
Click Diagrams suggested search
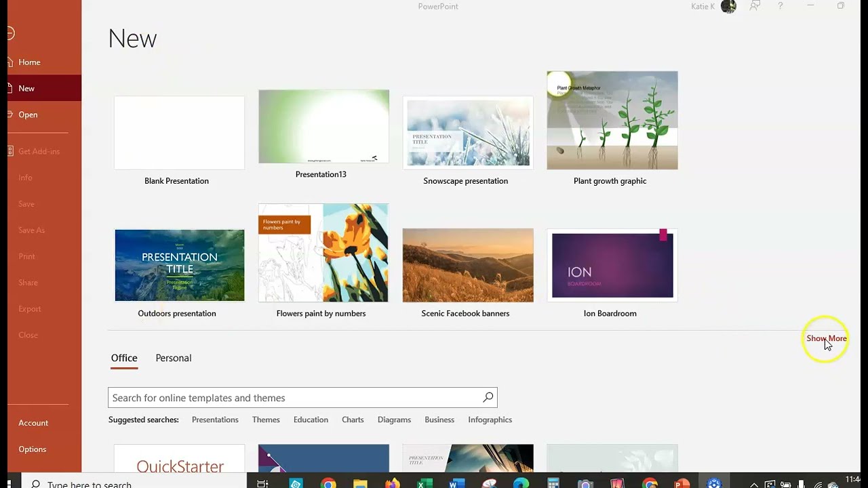coord(394,420)
